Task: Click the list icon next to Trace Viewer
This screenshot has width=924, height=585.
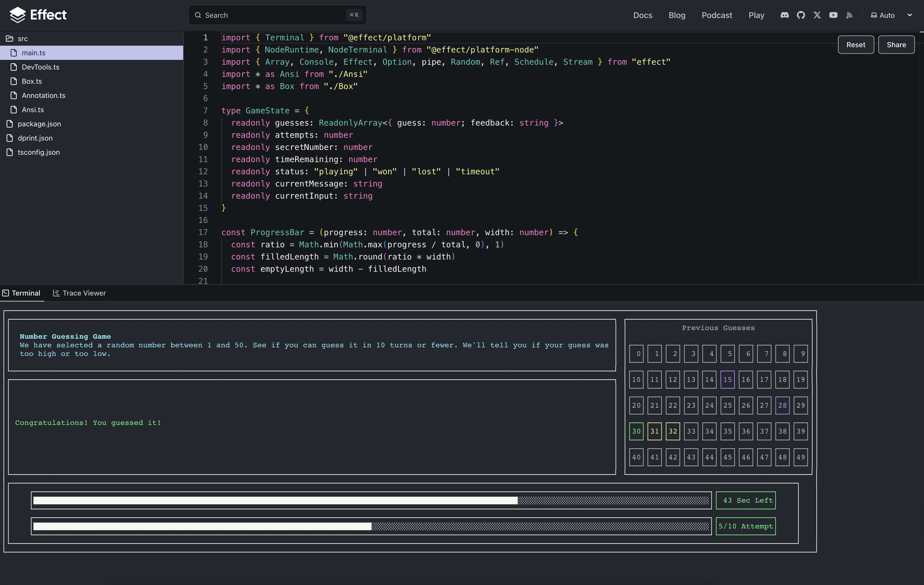Action: pyautogui.click(x=56, y=293)
